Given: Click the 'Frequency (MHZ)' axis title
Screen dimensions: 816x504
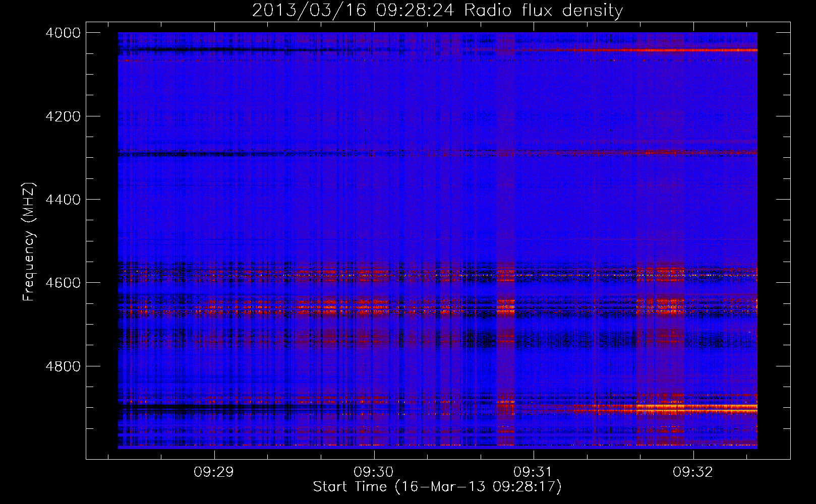Looking at the screenshot, I should pyautogui.click(x=29, y=242).
